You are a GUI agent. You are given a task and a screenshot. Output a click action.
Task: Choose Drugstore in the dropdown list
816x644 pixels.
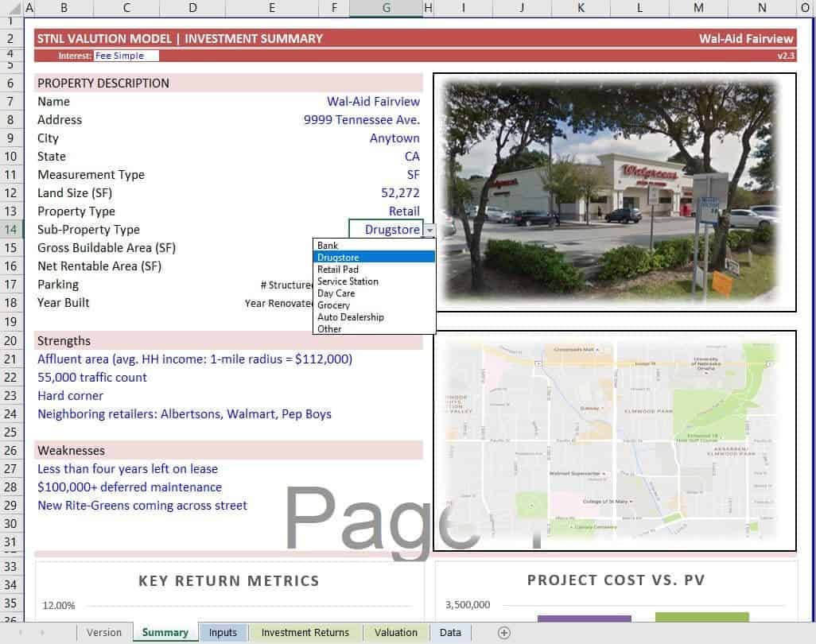coord(374,258)
